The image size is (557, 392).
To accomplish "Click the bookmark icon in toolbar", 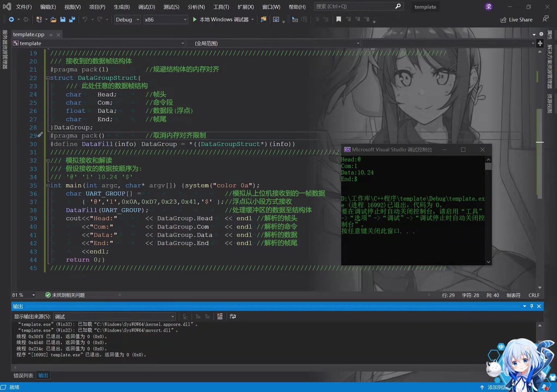I will [338, 19].
